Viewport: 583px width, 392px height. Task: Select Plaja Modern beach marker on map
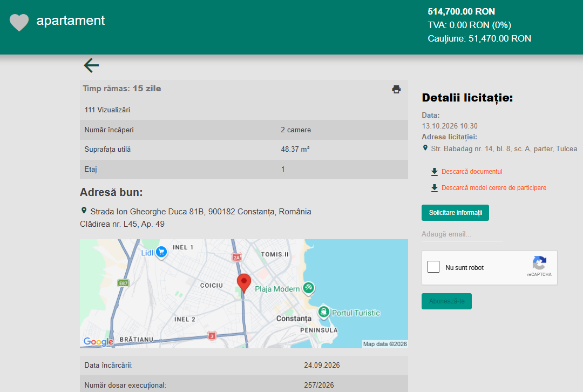pos(308,288)
